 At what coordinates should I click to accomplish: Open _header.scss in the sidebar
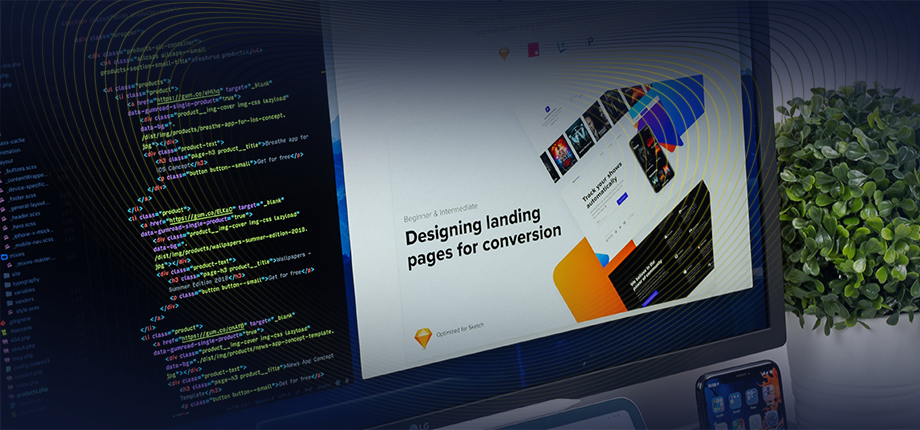coord(23,216)
